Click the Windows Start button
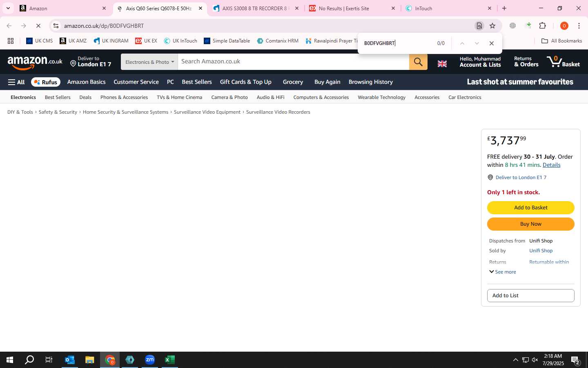 [10, 360]
